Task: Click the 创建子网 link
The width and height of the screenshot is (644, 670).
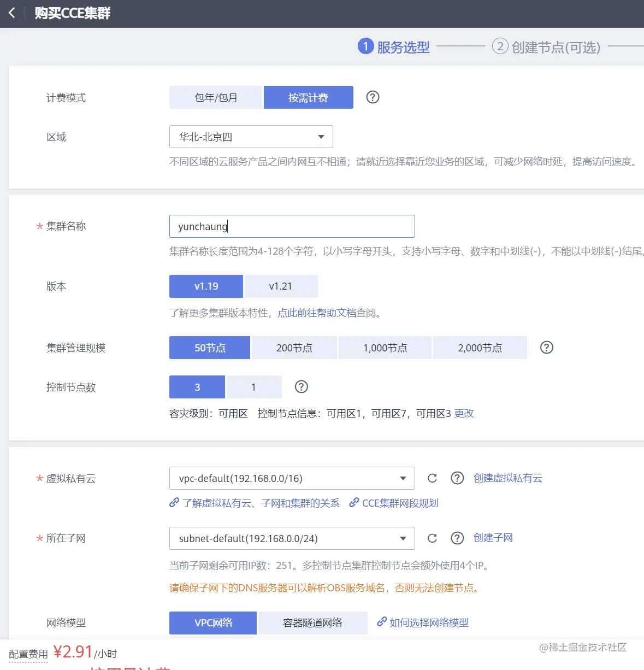Action: coord(493,538)
